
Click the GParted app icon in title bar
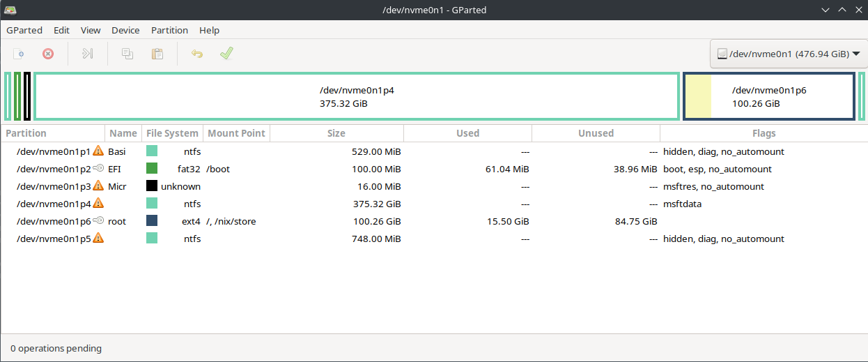click(10, 10)
